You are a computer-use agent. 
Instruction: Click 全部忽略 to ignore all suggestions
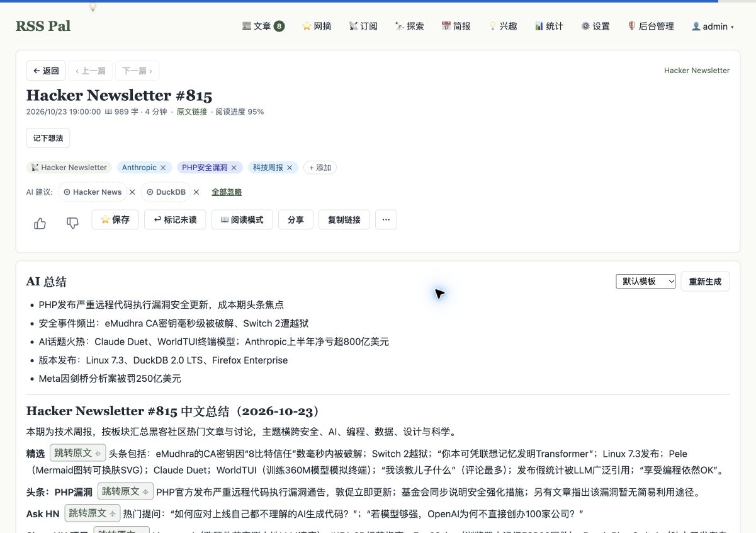click(227, 192)
